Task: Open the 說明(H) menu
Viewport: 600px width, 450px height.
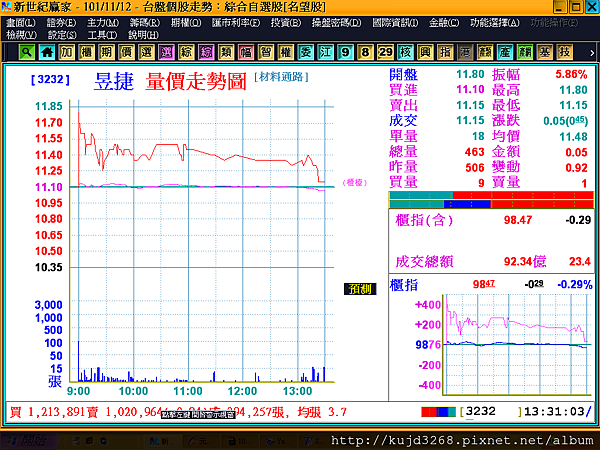Action: [143, 35]
